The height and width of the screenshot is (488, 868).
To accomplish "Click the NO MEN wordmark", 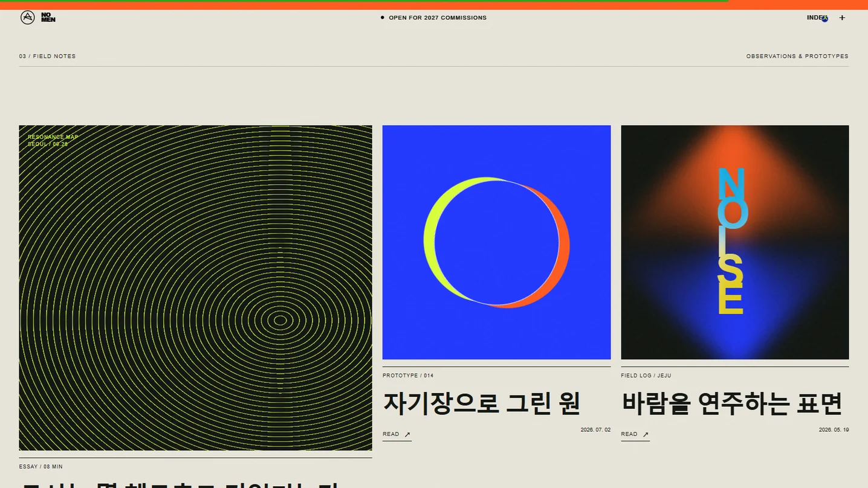I will [x=48, y=18].
